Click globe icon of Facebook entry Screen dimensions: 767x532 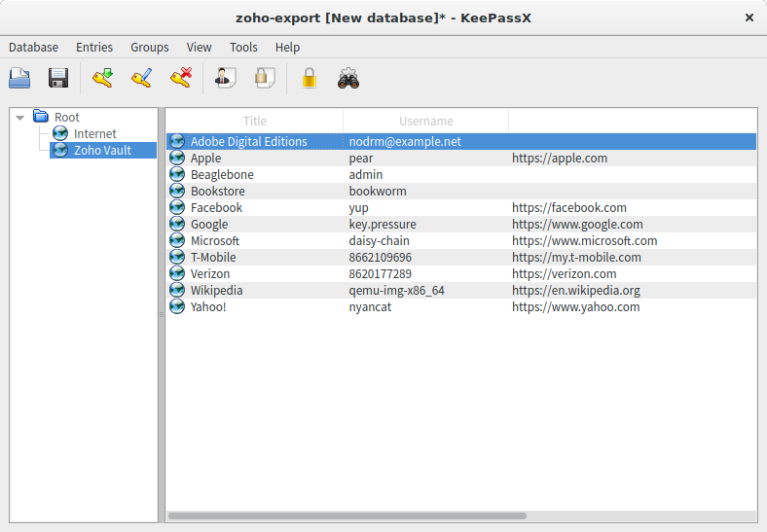[177, 207]
